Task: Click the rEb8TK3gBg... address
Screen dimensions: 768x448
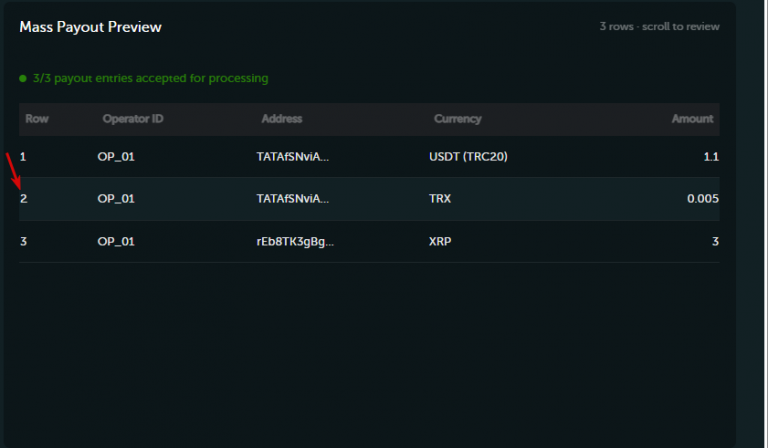Action: [x=295, y=242]
